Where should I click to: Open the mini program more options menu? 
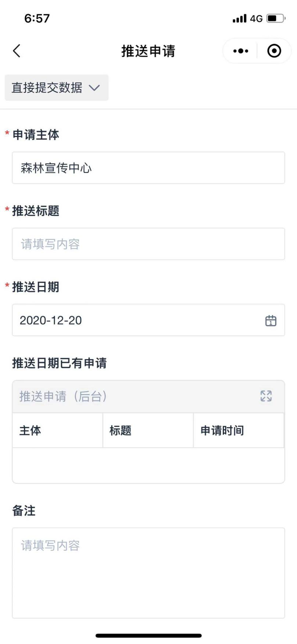click(x=241, y=51)
